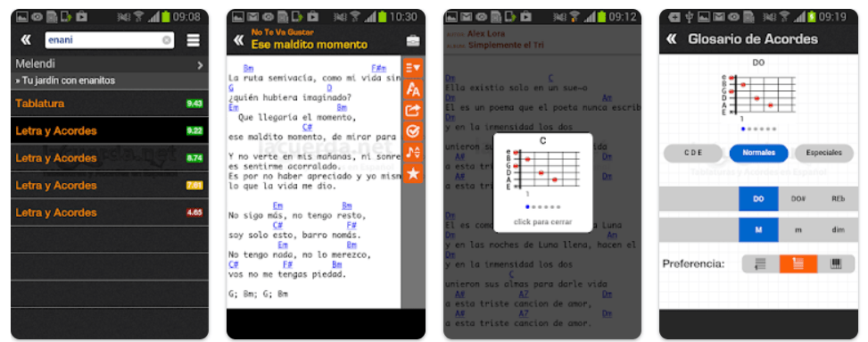Tap the D chord above 'imaginado'
This screenshot has width=868, height=342.
pyautogui.click(x=329, y=88)
